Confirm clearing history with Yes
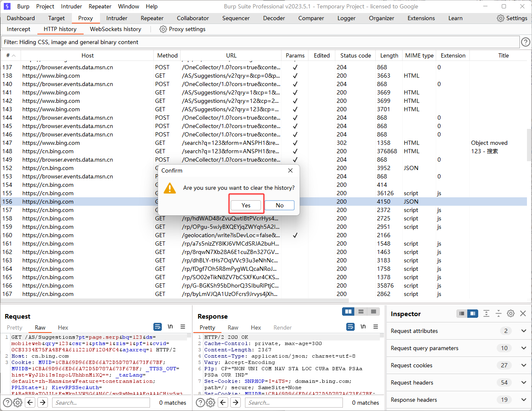This screenshot has width=532, height=411. pos(246,205)
